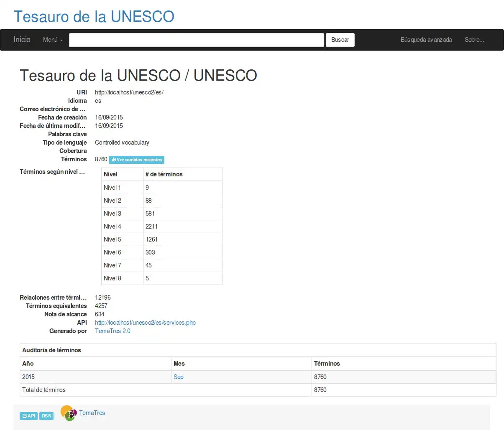This screenshot has height=430, width=504.
Task: Click the TemaTres footer text link
Action: (x=92, y=413)
